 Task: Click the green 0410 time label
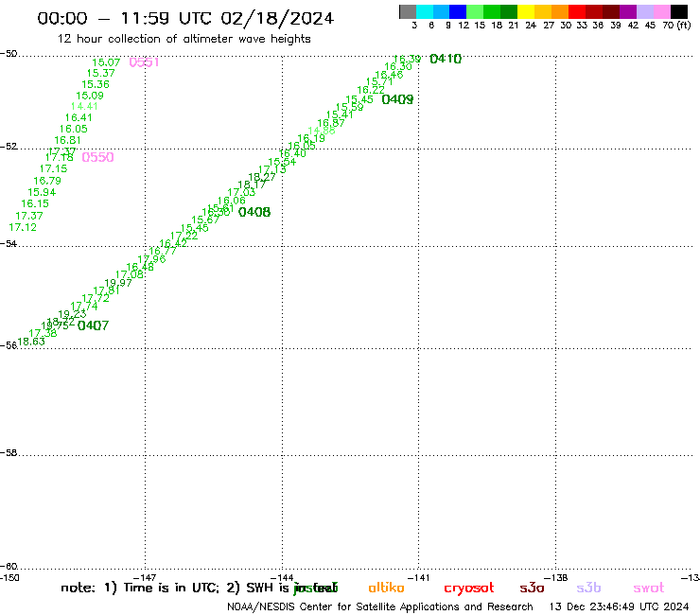(x=446, y=59)
